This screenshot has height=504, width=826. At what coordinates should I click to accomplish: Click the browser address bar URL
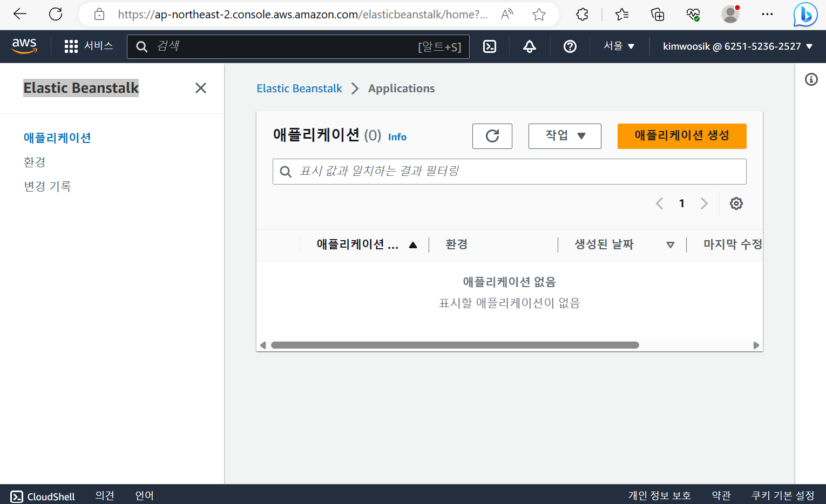coord(303,15)
